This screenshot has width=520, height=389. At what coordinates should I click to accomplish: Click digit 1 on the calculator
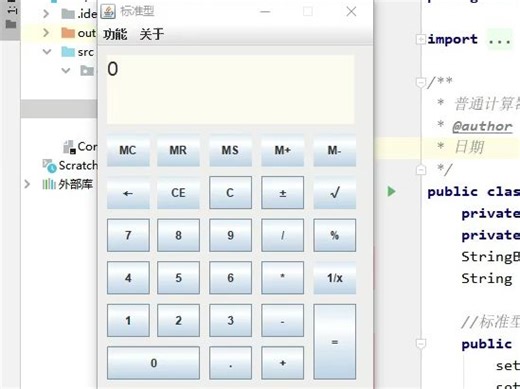(x=128, y=321)
